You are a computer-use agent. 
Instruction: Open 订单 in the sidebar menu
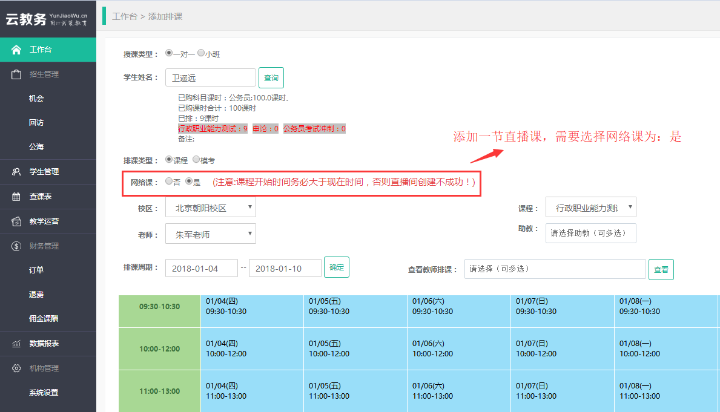coord(36,269)
